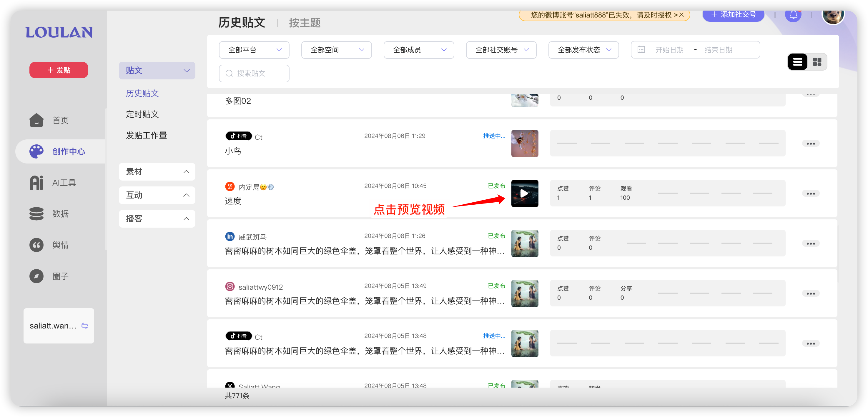Click the saliatt.wan… account card
This screenshot has height=417, width=868.
tap(59, 326)
